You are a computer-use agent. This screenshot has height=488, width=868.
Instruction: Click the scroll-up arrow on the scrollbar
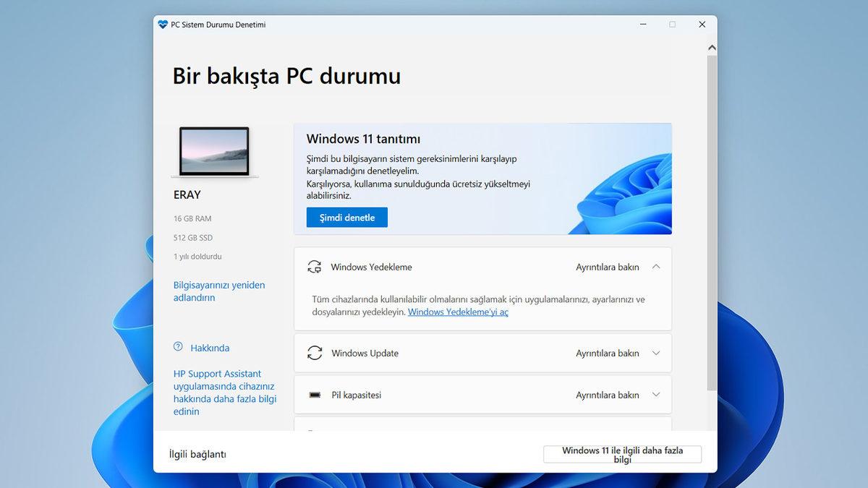[712, 48]
